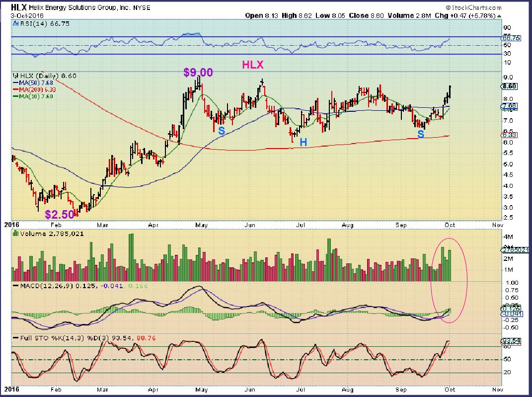Image resolution: width=532 pixels, height=397 pixels.
Task: Click the 'Apr' label under the price chart
Action: 153,225
